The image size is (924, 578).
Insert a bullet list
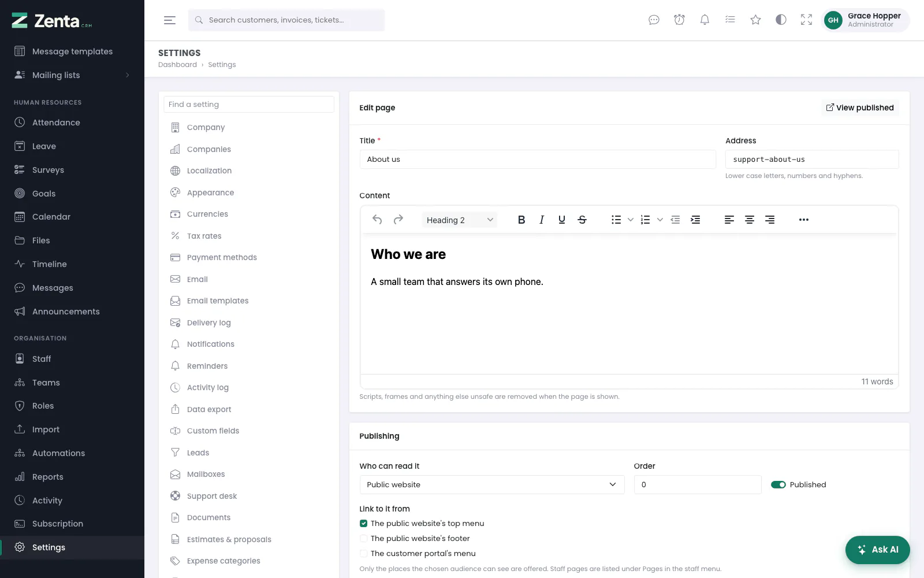[x=616, y=220]
